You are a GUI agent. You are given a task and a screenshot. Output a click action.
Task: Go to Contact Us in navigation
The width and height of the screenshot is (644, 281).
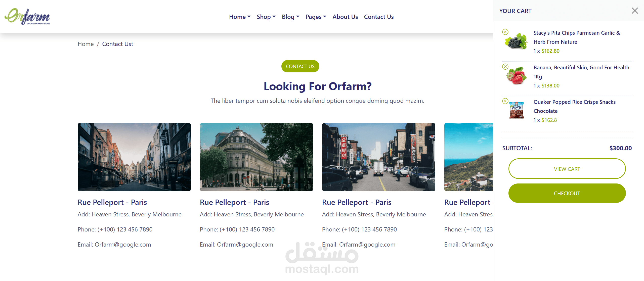click(x=379, y=17)
